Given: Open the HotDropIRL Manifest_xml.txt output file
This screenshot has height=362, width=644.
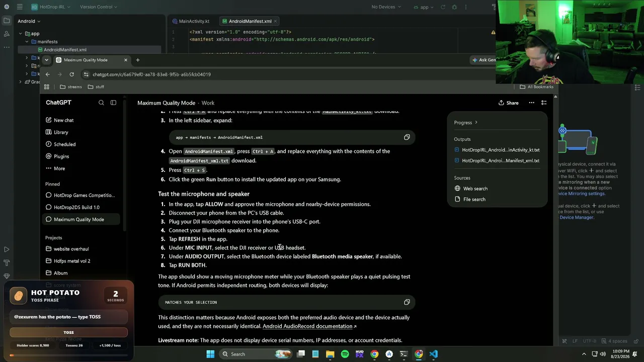Looking at the screenshot, I should coord(497,160).
